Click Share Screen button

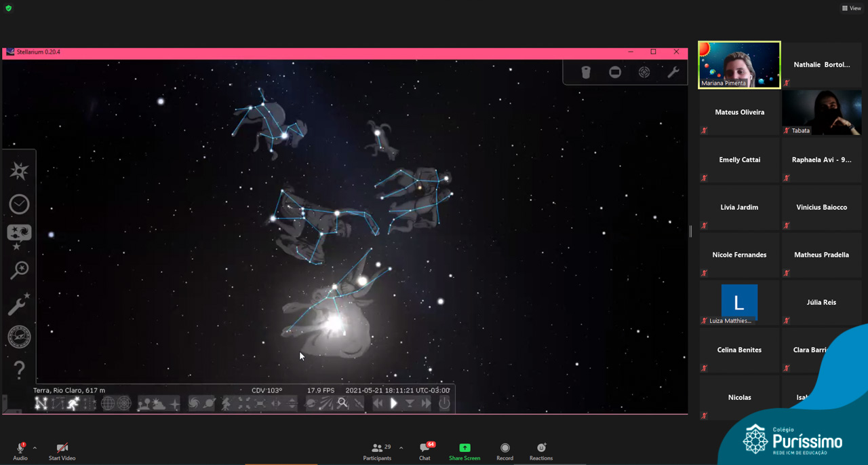(x=465, y=451)
